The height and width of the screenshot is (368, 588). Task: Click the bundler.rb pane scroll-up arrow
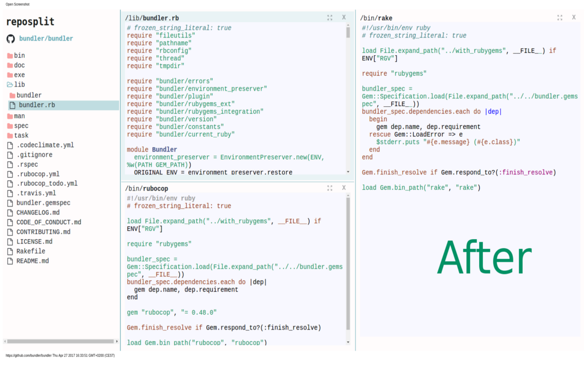348,25
